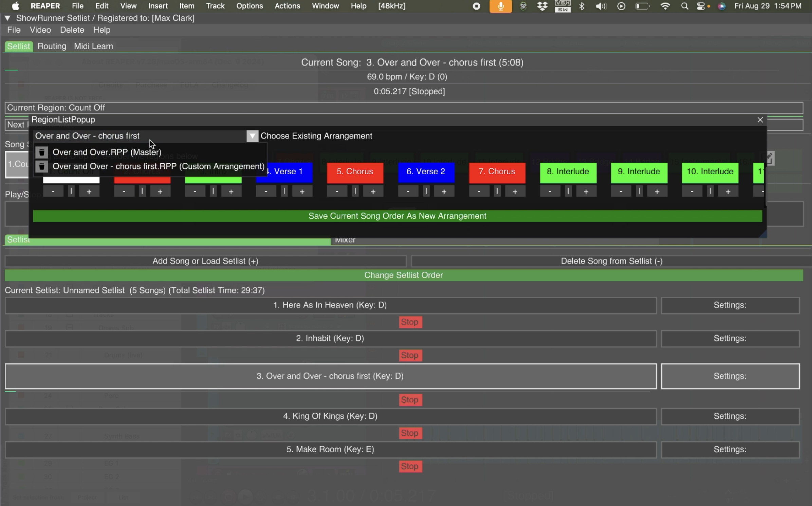Click Save Current Song Order As New Arrangement
This screenshot has height=506, width=812.
[x=397, y=216]
